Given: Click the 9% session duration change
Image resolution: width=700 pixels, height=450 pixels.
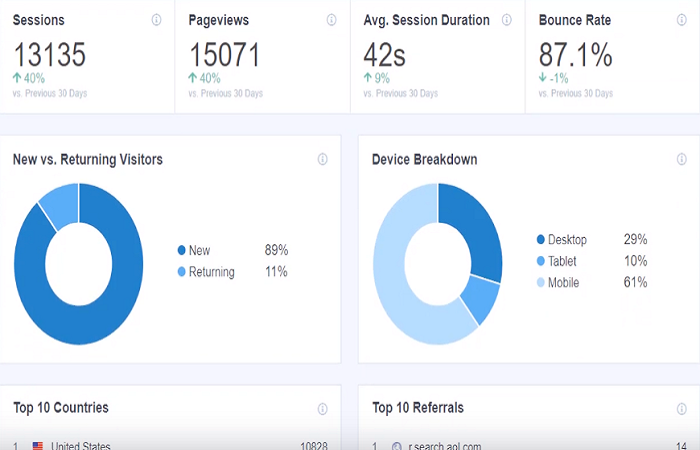Looking at the screenshot, I should click(382, 79).
